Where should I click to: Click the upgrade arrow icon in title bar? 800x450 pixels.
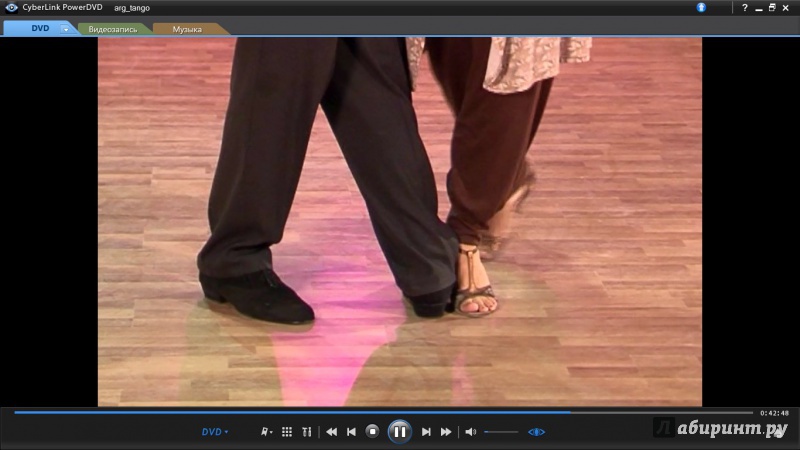coord(702,7)
